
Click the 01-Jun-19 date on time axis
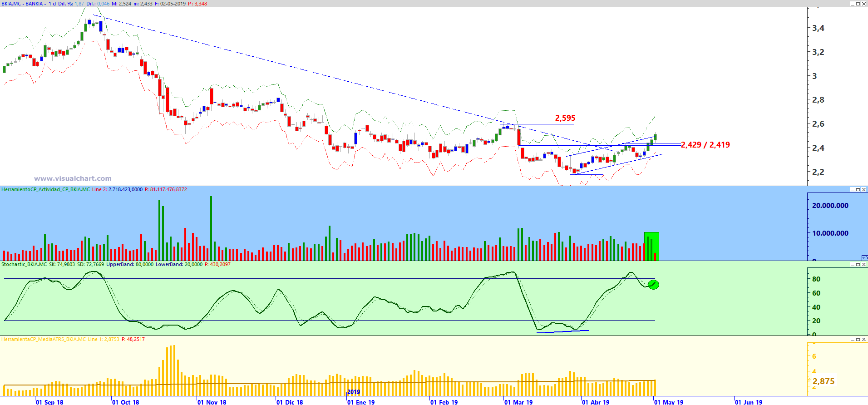click(749, 402)
